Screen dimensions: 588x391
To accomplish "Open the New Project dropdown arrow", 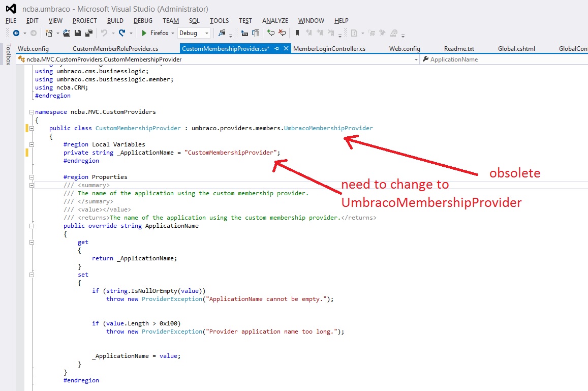I will point(58,34).
